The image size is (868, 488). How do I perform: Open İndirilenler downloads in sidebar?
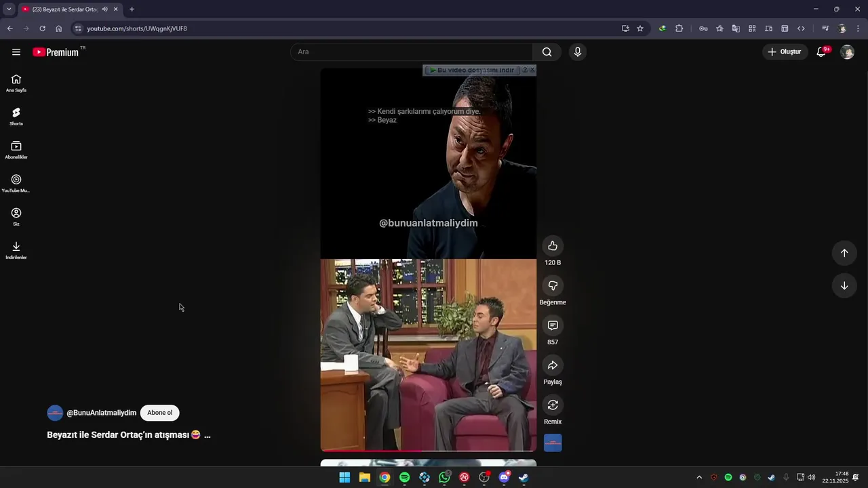pyautogui.click(x=16, y=250)
